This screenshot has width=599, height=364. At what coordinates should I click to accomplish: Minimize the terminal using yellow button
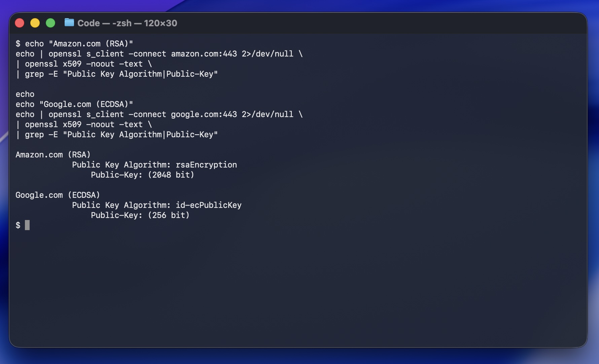pos(35,23)
